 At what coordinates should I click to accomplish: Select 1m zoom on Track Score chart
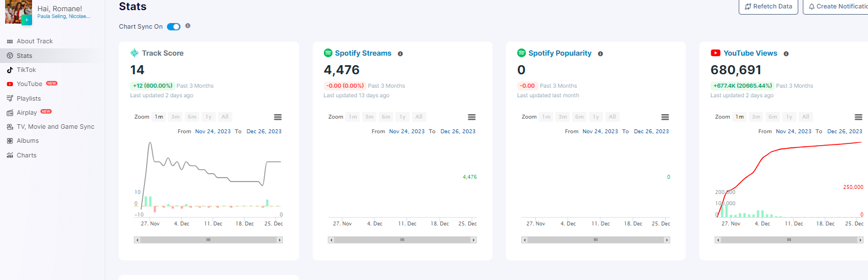pos(159,117)
